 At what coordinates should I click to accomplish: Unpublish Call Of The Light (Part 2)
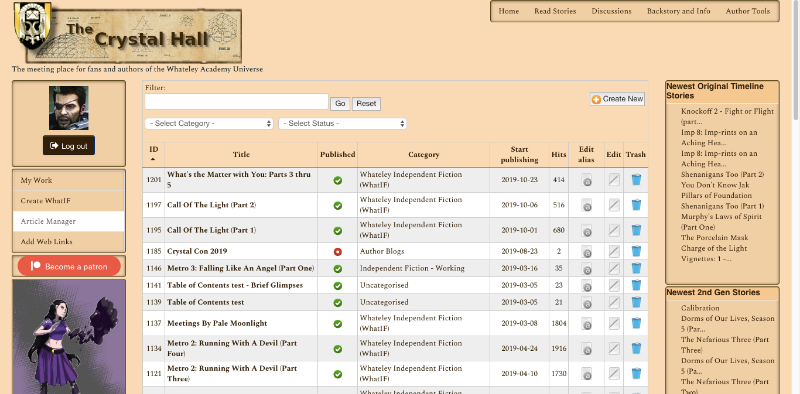pyautogui.click(x=337, y=205)
